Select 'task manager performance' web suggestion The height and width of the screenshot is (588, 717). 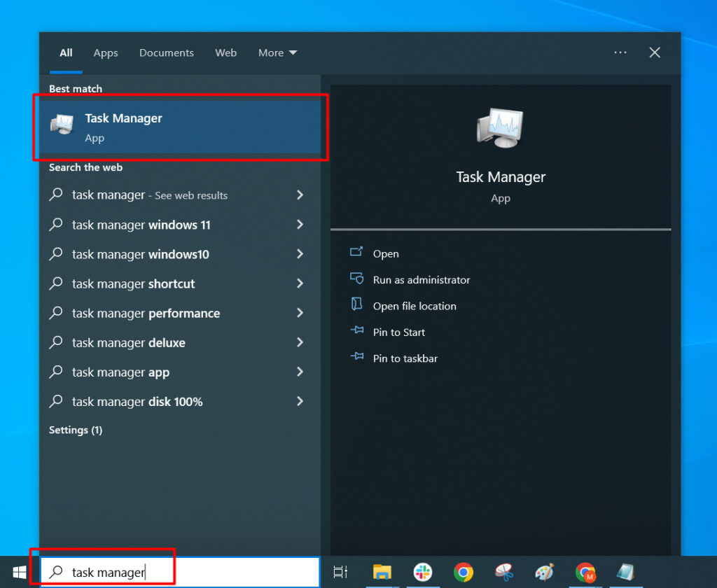(146, 314)
